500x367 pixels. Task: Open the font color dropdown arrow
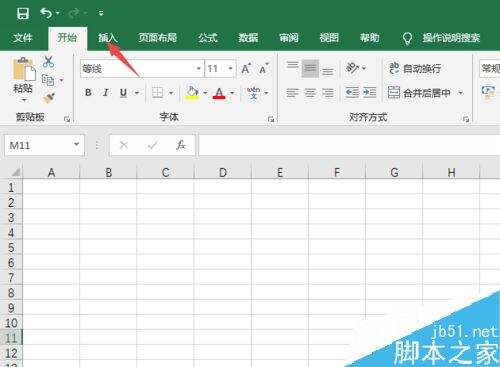point(232,93)
